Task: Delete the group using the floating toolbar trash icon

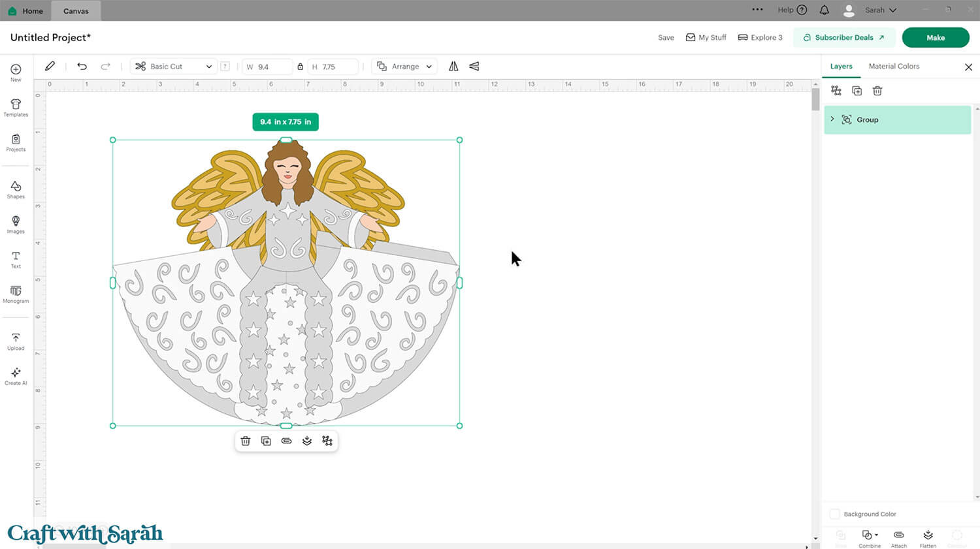Action: (x=246, y=441)
